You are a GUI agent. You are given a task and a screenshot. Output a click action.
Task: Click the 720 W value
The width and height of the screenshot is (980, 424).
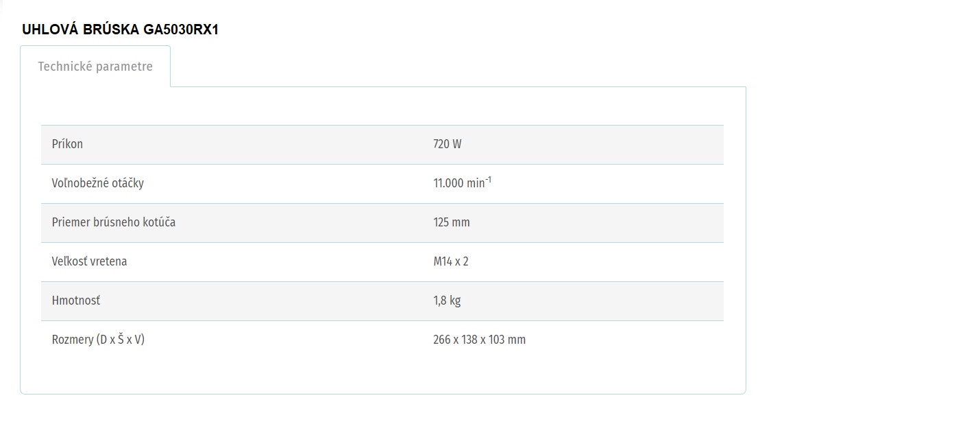click(x=448, y=144)
